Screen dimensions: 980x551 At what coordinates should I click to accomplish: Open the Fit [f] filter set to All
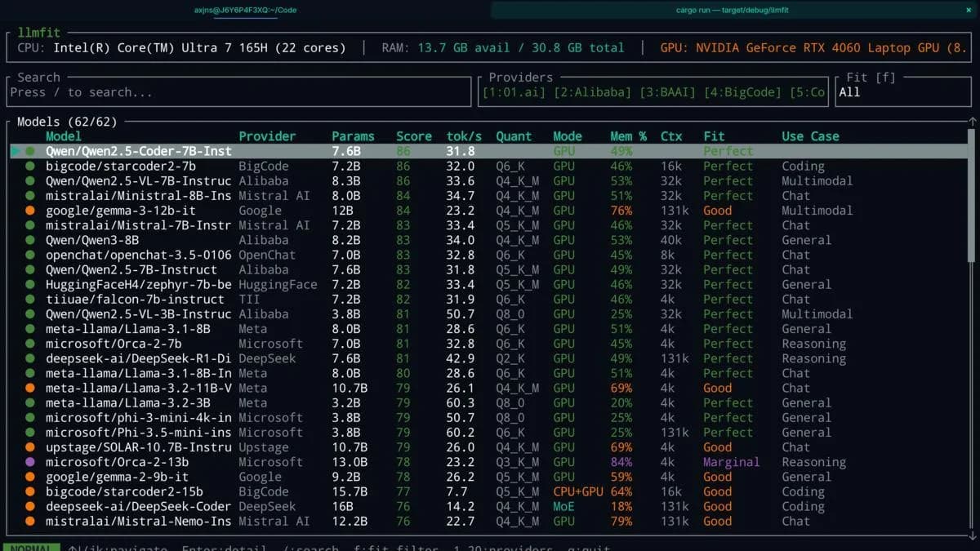pos(905,92)
